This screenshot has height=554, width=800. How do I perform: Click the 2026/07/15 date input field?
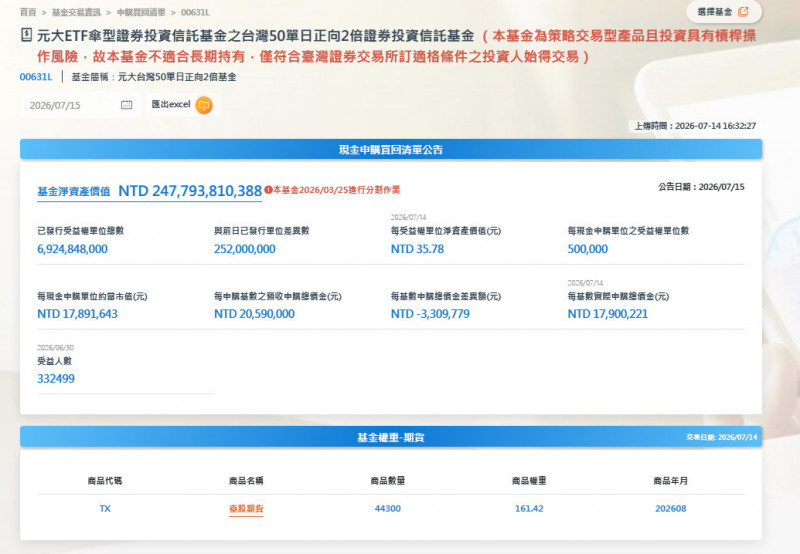click(79, 105)
